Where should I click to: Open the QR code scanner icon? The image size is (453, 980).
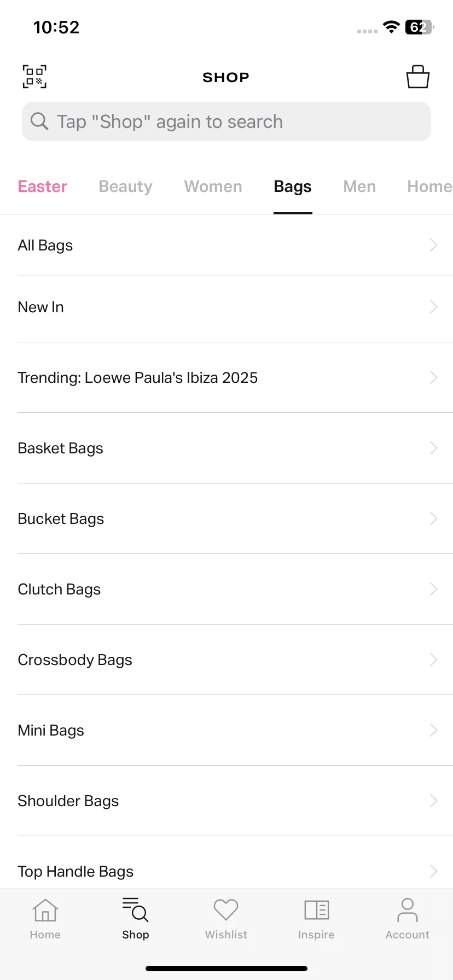click(34, 77)
